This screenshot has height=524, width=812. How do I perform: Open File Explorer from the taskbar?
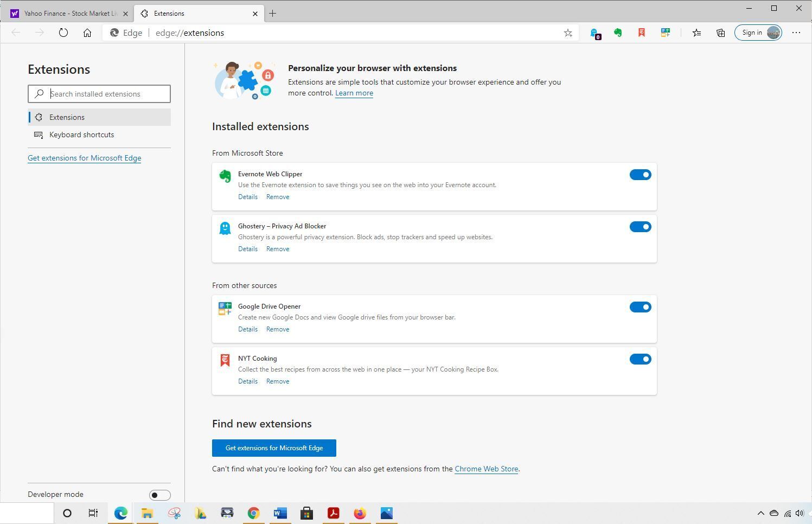tap(147, 513)
